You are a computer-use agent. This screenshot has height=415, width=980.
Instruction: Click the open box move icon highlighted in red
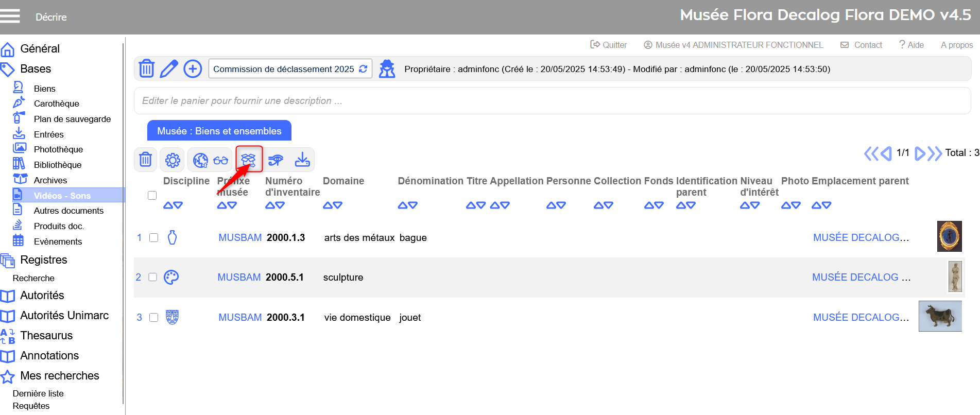249,160
